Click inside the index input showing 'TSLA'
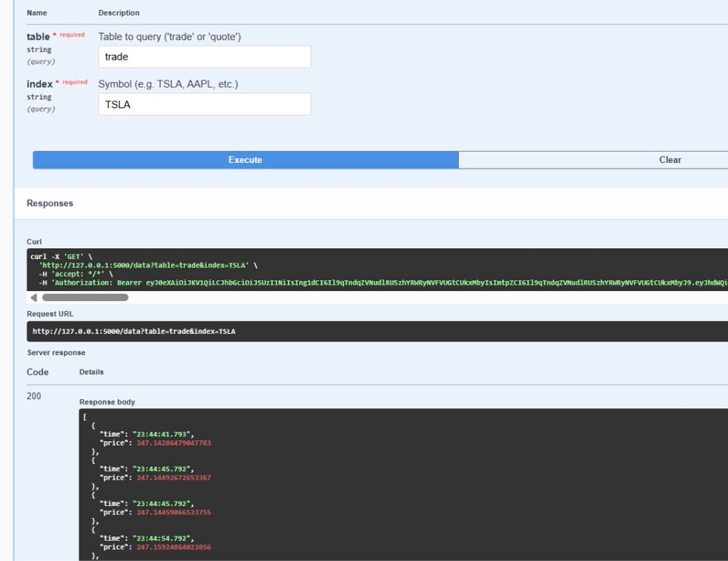Viewport: 728px width, 561px height. pyautogui.click(x=204, y=104)
